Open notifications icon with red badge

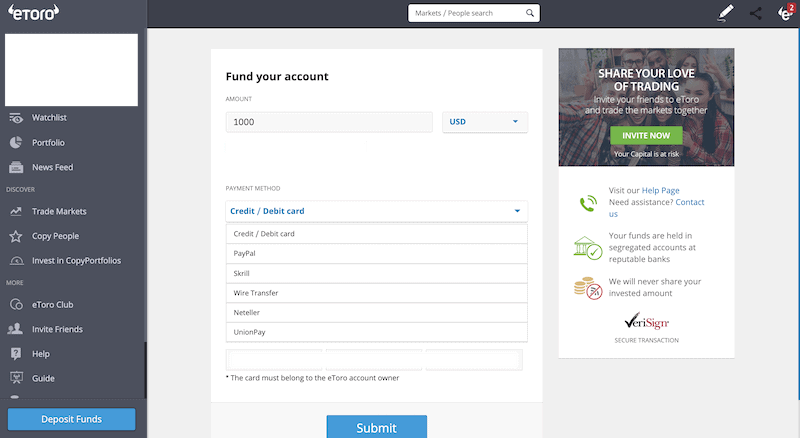(786, 12)
